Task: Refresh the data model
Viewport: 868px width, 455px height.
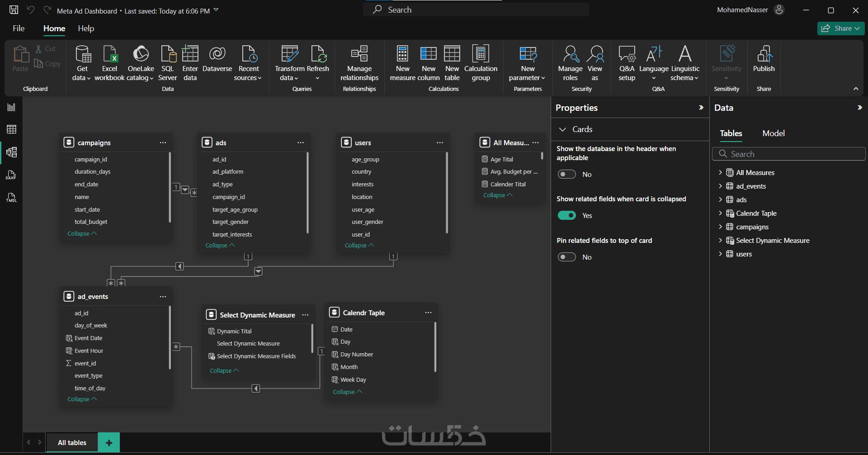Action: tap(318, 63)
